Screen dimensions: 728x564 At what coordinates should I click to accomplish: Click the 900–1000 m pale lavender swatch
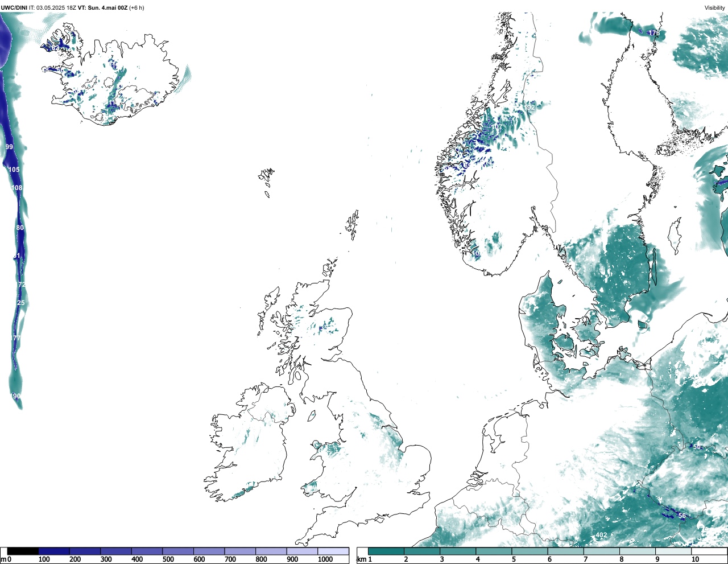(x=302, y=551)
